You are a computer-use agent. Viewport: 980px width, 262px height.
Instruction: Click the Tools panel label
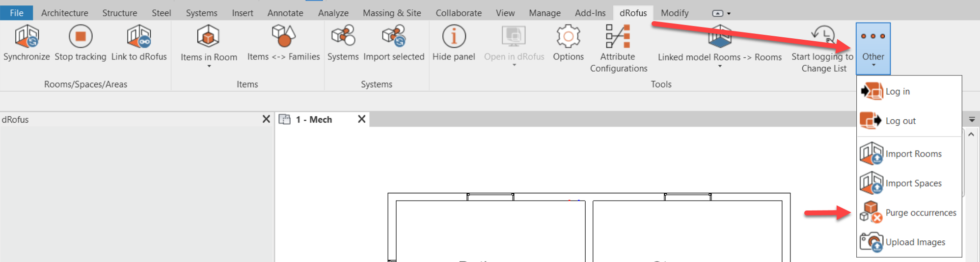click(x=661, y=84)
